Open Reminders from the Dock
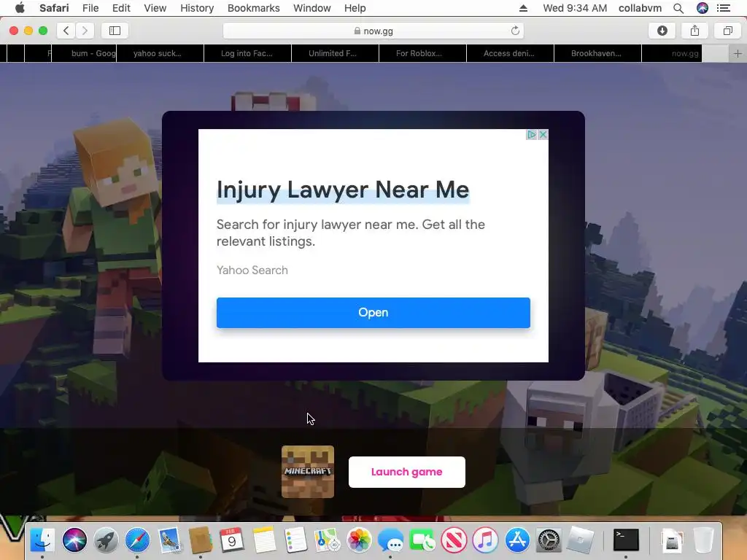This screenshot has width=747, height=560. pyautogui.click(x=295, y=540)
